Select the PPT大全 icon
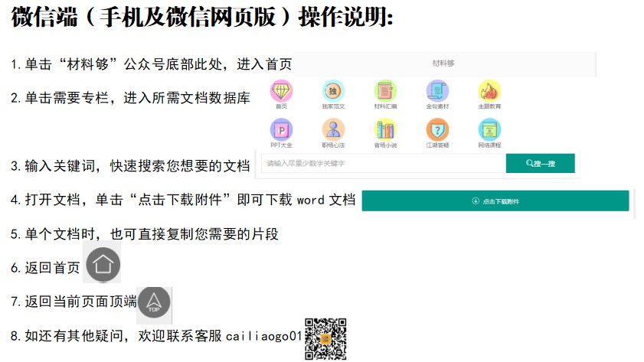This screenshot has width=644, height=362. [x=281, y=130]
